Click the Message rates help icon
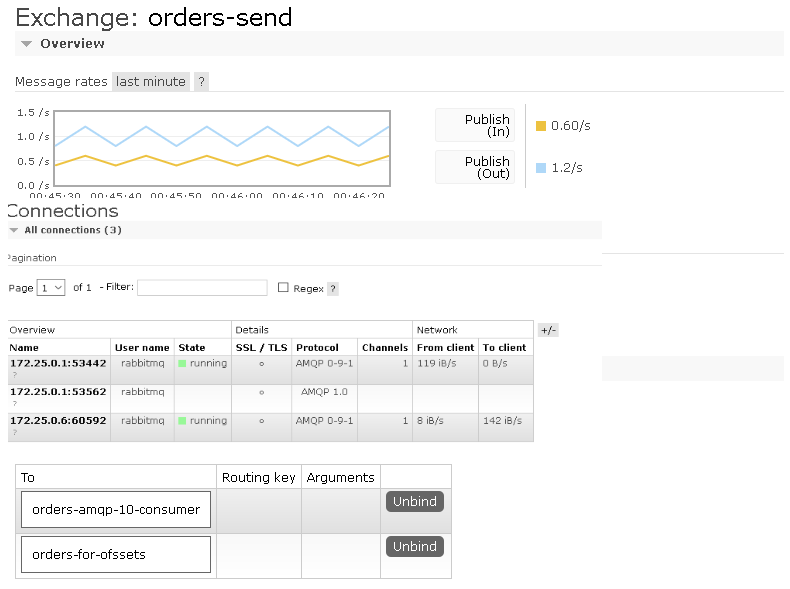 [201, 82]
